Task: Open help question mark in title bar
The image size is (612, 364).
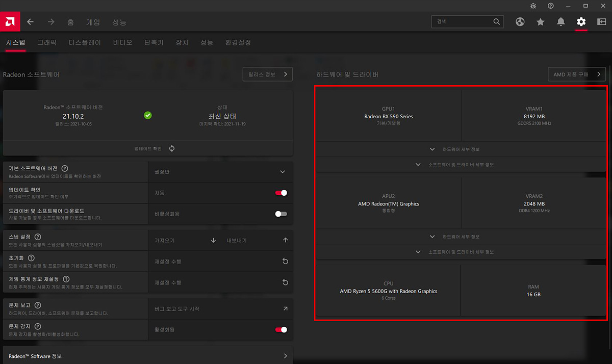Action: tap(551, 6)
